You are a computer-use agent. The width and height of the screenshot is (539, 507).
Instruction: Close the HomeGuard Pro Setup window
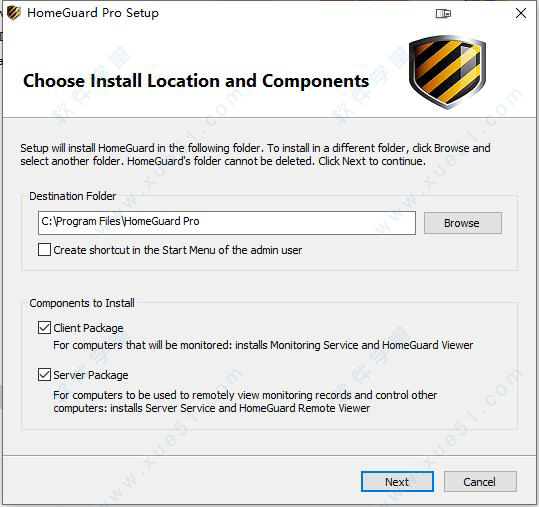point(521,13)
